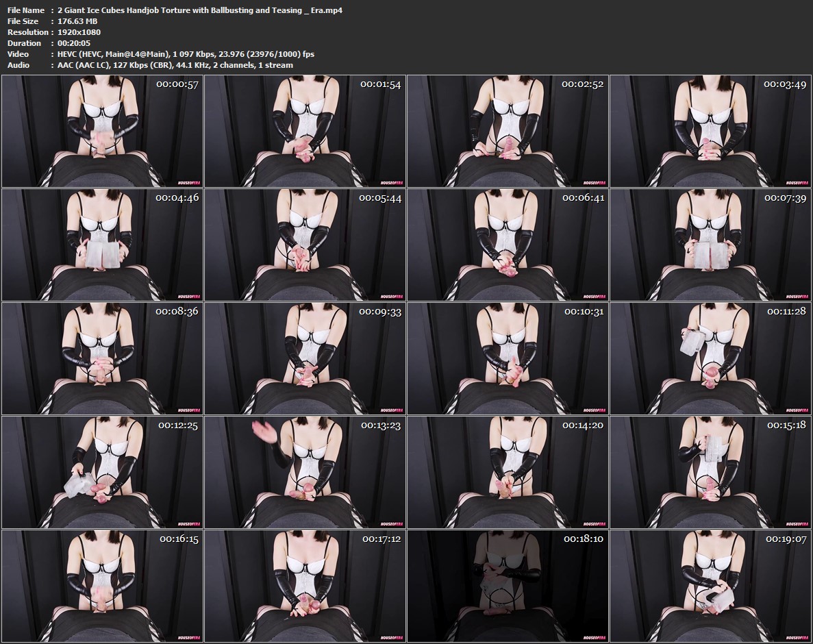Choose the frame at 00:05:44
This screenshot has height=644, width=813.
click(305, 245)
